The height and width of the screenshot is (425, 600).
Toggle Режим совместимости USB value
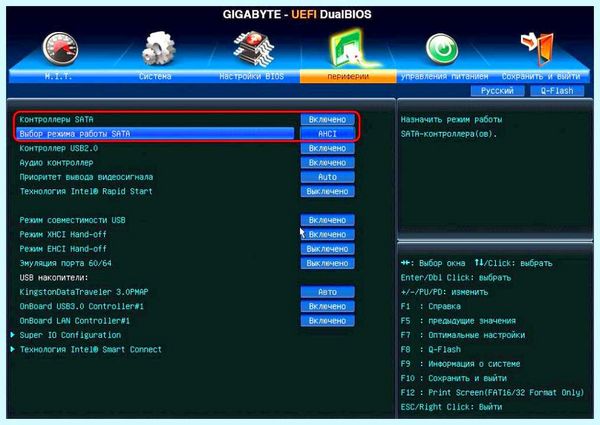click(327, 220)
